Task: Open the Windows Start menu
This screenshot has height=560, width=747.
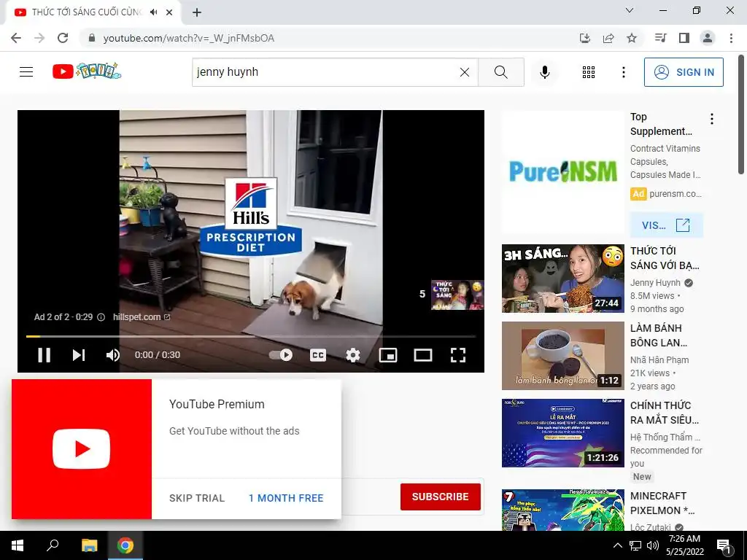Action: coord(18,545)
